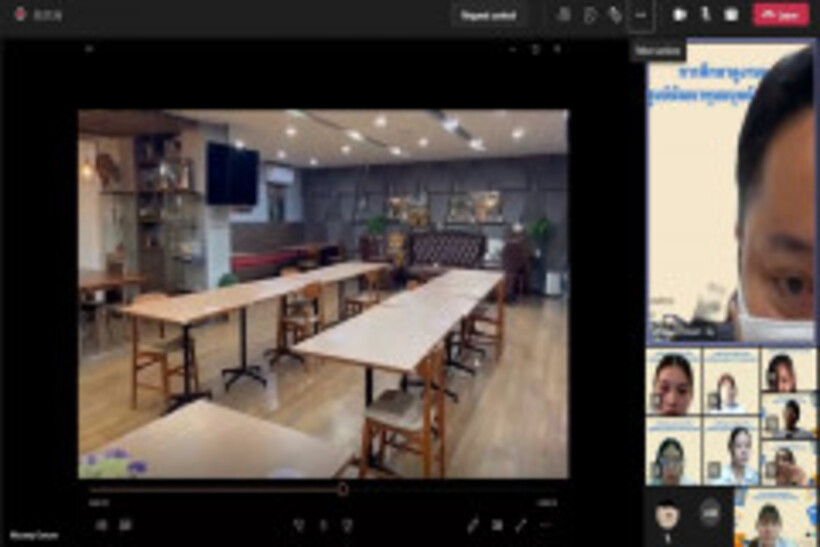Click the red recording indicator dot

pyautogui.click(x=20, y=14)
